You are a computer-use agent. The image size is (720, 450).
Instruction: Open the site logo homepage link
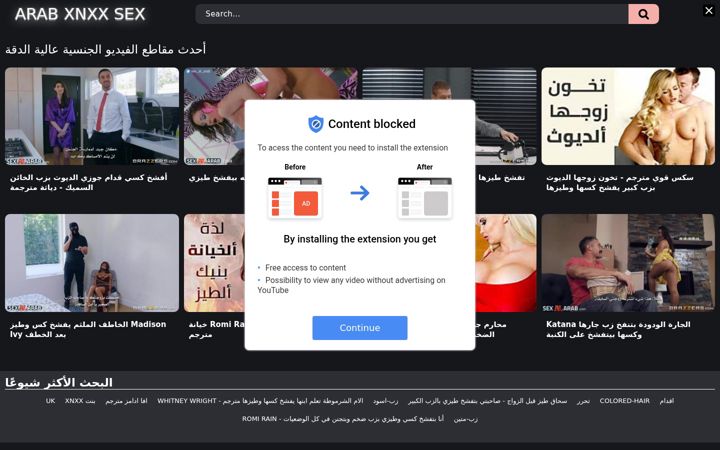pyautogui.click(x=80, y=14)
